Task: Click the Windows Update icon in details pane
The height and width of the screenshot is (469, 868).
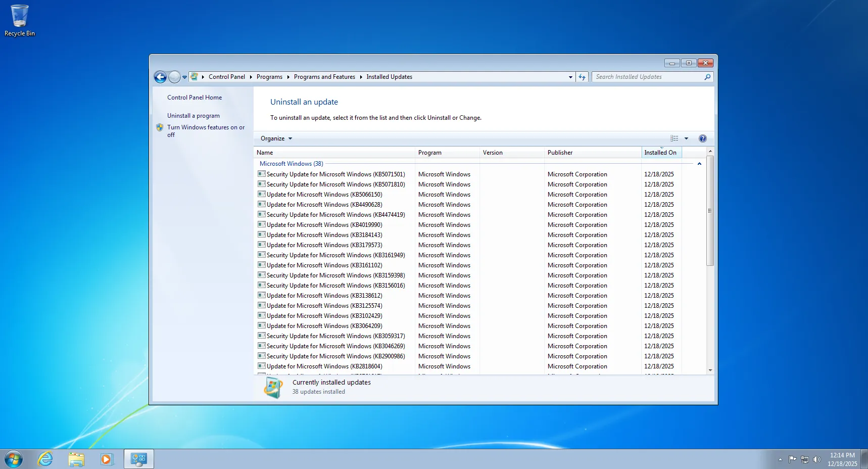Action: tap(273, 388)
